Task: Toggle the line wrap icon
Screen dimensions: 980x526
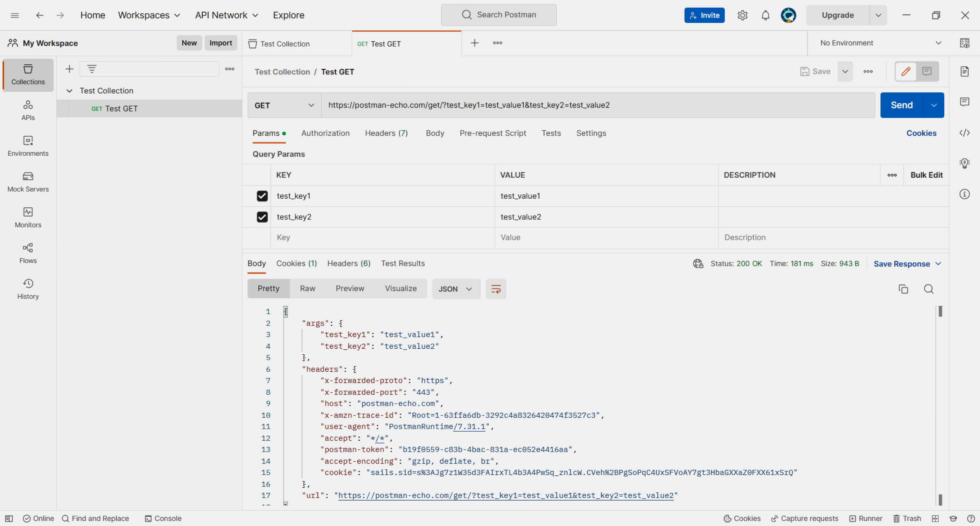Action: tap(496, 289)
